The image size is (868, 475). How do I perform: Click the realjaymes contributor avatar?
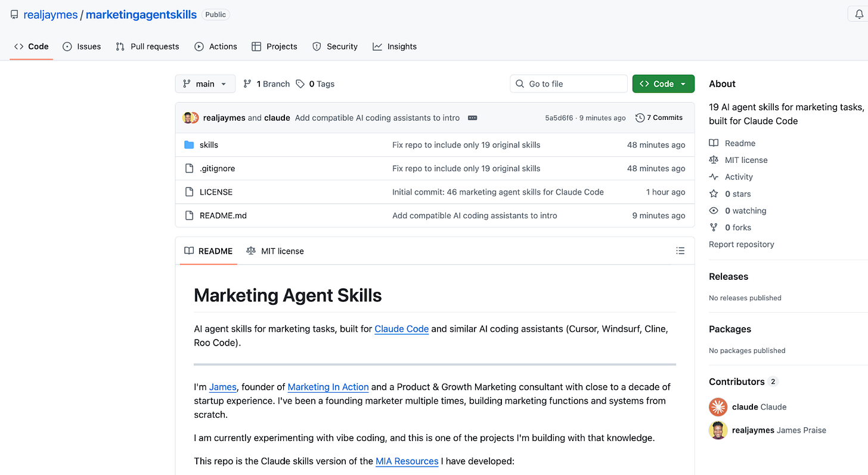(718, 430)
